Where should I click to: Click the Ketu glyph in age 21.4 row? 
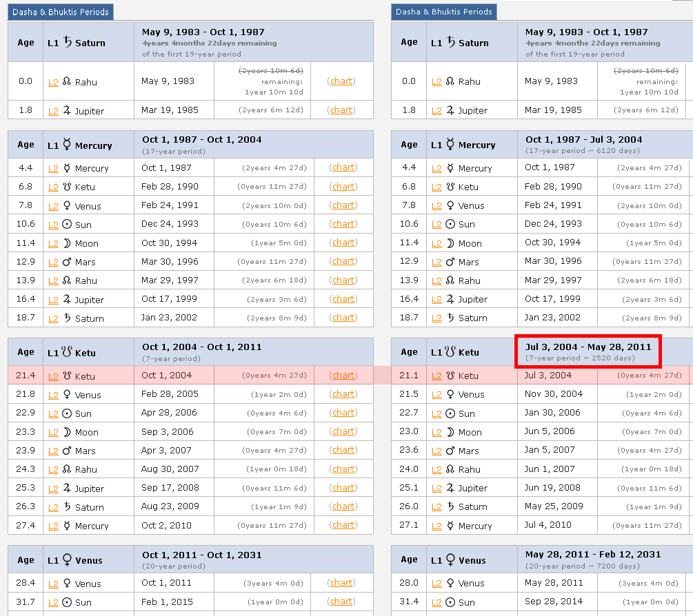67,376
